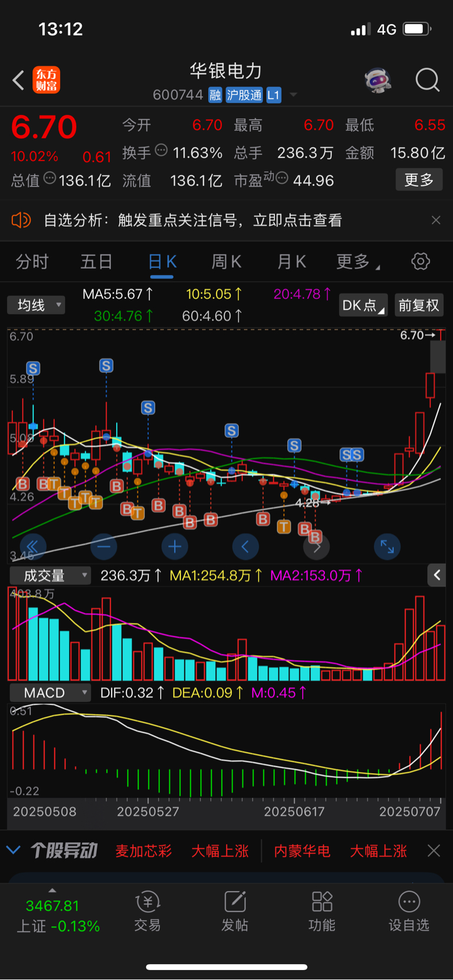Go back with the left arrow

18,80
